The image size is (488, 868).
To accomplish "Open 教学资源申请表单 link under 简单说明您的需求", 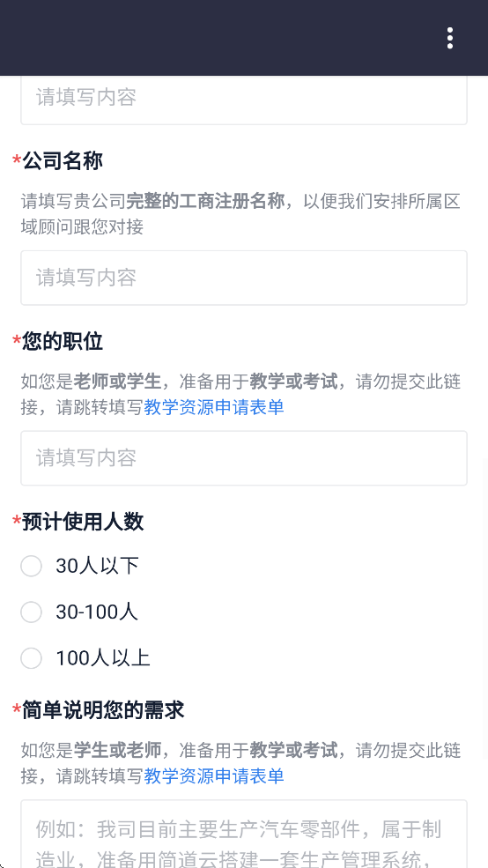I will (x=214, y=776).
